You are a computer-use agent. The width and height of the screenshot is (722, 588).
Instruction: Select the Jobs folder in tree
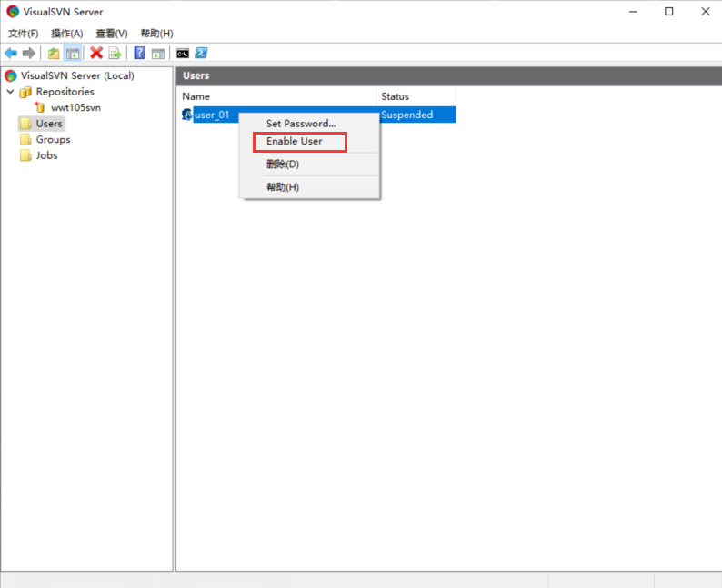(x=46, y=155)
